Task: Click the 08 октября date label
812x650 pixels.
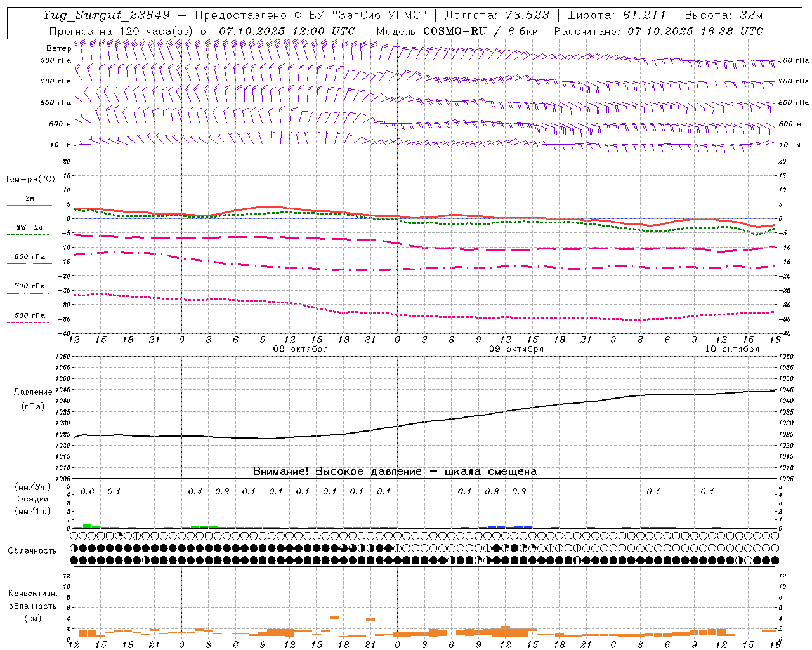Action: coord(300,349)
